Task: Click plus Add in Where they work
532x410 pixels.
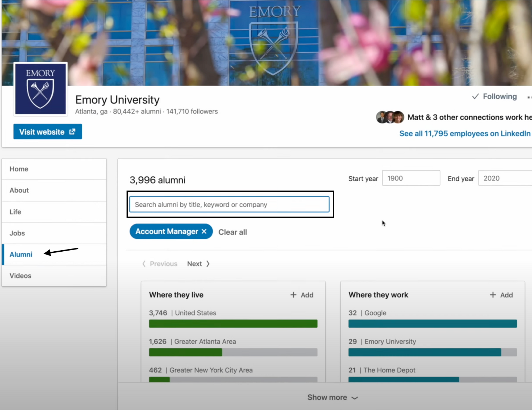Action: point(501,295)
